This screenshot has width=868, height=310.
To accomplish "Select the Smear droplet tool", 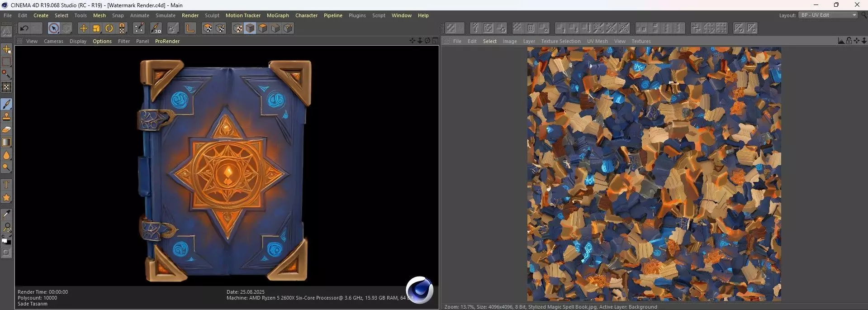I will click(6, 155).
